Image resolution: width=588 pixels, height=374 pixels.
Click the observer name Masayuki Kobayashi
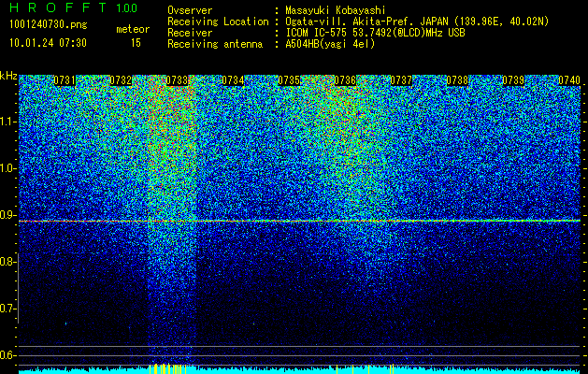click(336, 10)
